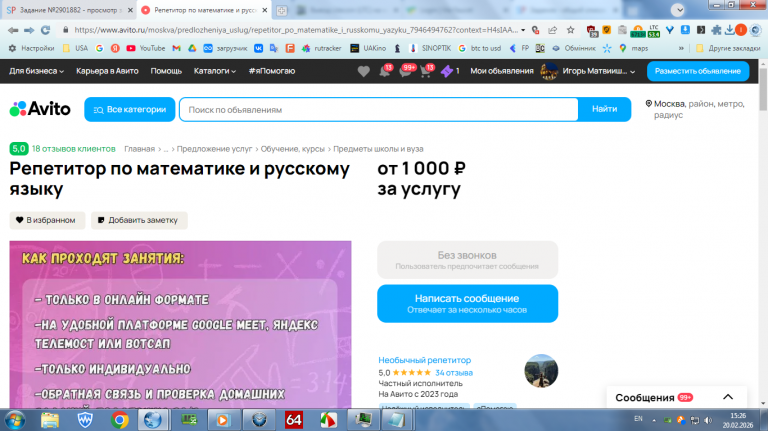768x431 pixels.
Task: Expand Для бизнеса menu
Action: (36, 71)
